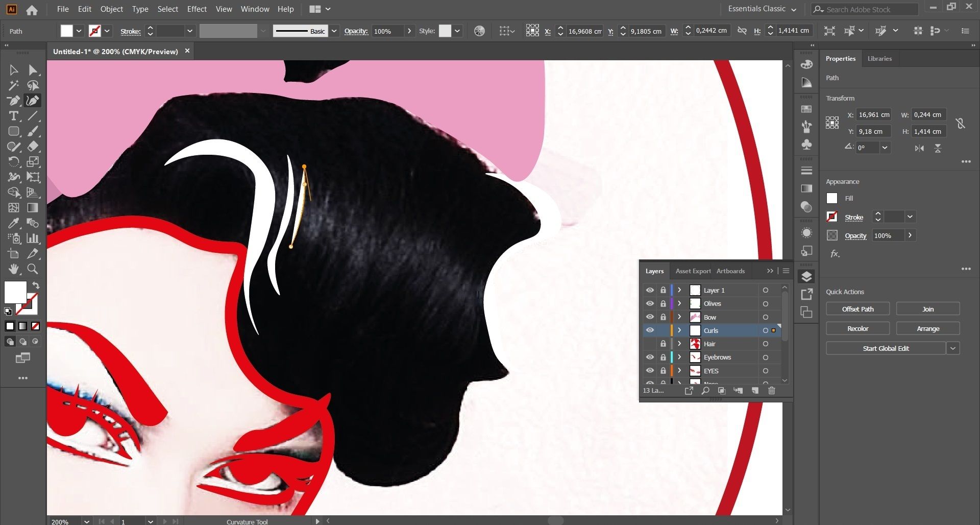This screenshot has height=525, width=980.
Task: Select the Curvature tool
Action: [33, 101]
